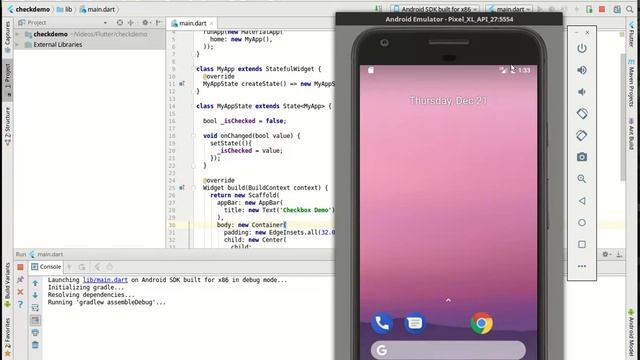Tap the Google search bar on the emulator

click(x=448, y=350)
